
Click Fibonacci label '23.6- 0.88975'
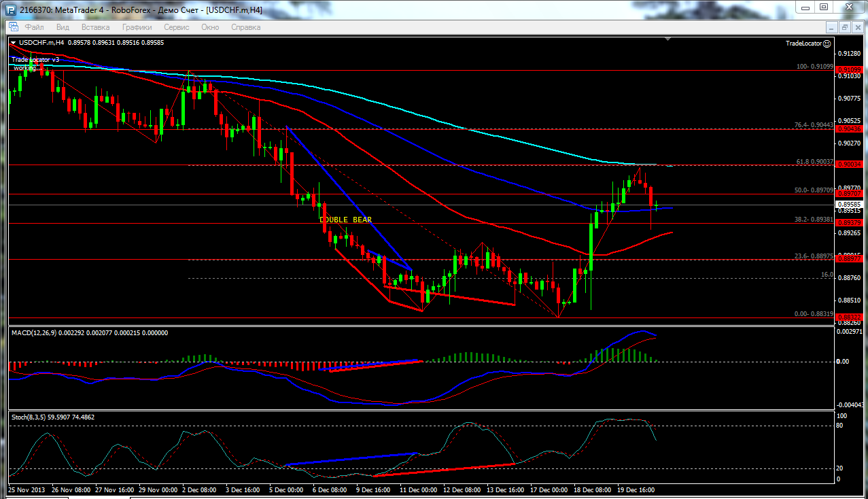tap(814, 256)
